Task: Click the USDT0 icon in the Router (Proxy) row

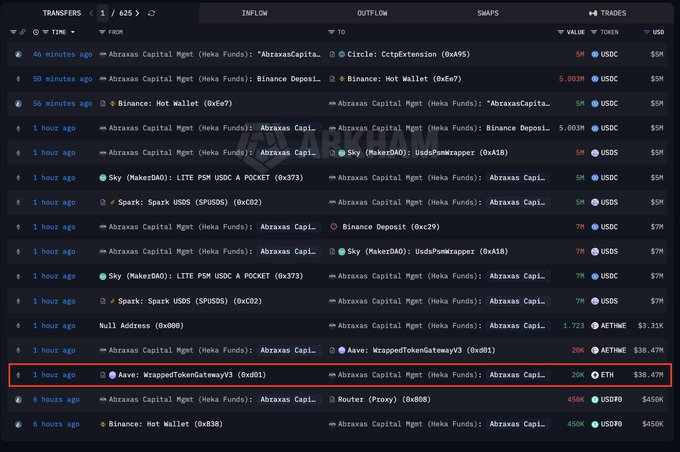Action: [x=595, y=400]
